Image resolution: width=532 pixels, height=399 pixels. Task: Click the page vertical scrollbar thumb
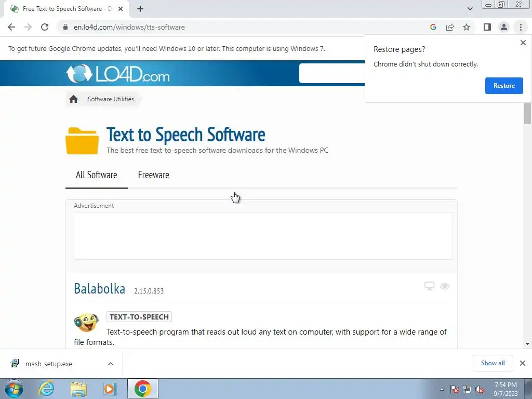click(x=527, y=113)
